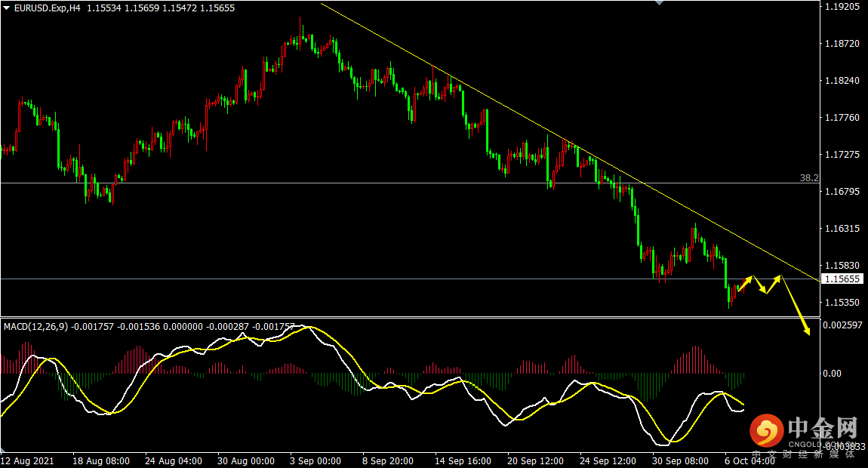
Task: Click the MACD(12,26,9) indicator label
Action: tap(36, 327)
